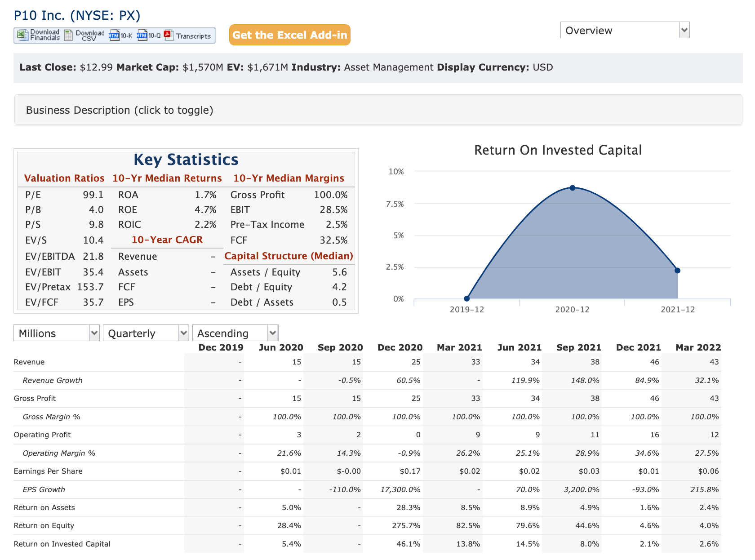Open the Ascending sort order dropdown

pyautogui.click(x=235, y=333)
